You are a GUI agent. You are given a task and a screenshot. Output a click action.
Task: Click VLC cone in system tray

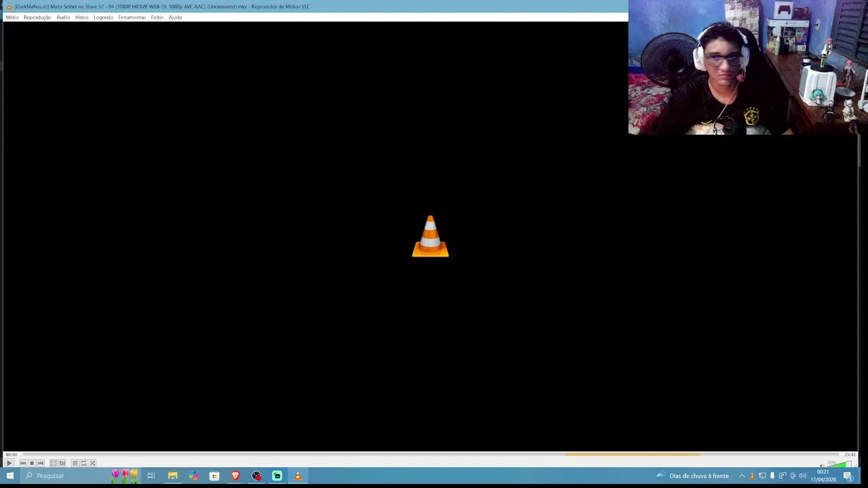click(752, 476)
